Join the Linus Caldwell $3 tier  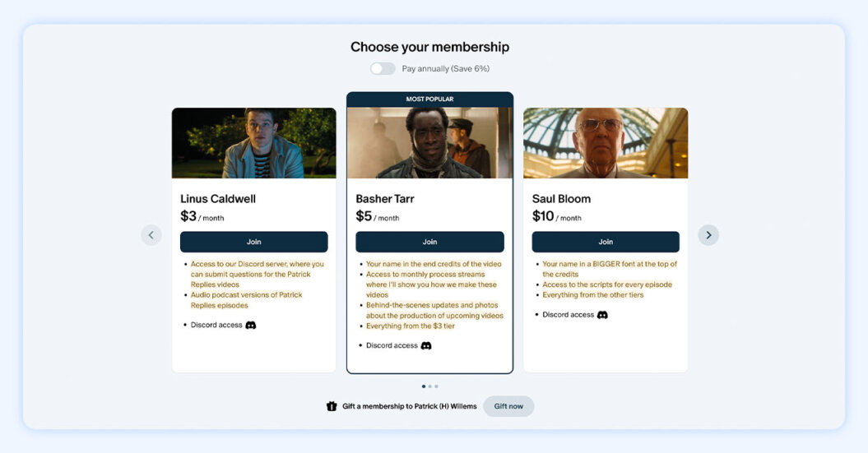(x=254, y=242)
